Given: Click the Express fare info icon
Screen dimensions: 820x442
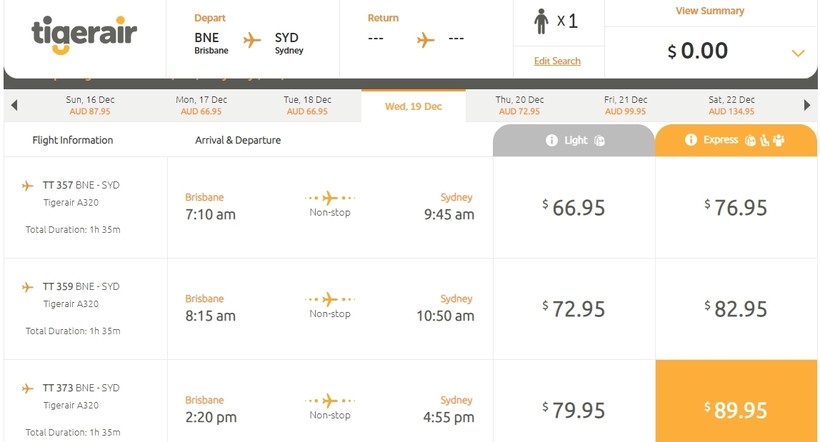Looking at the screenshot, I should (x=690, y=140).
